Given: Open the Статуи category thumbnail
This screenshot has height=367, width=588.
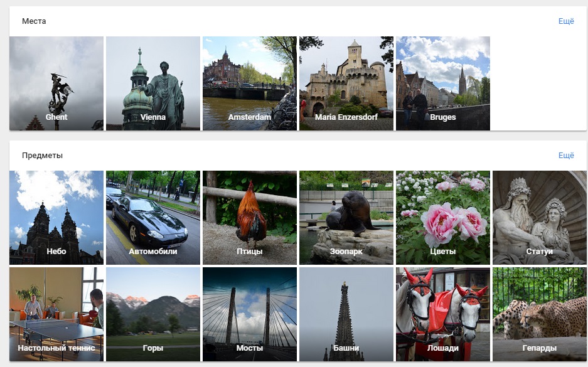Looking at the screenshot, I should (540, 218).
